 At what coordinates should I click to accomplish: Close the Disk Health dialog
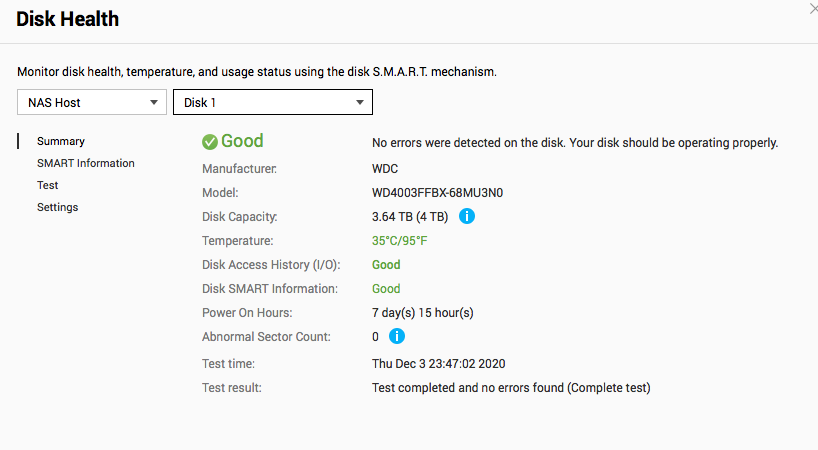(x=813, y=9)
